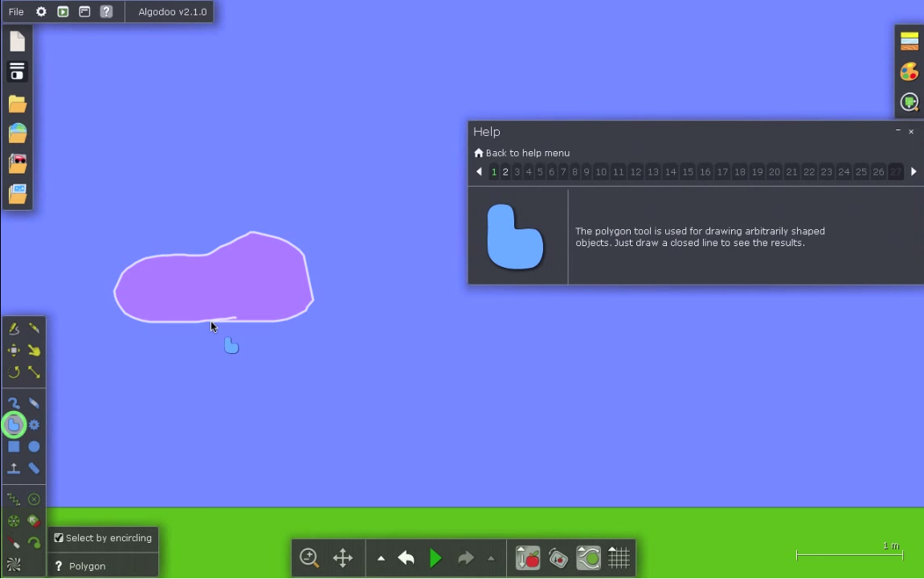
Task: Go to next help page arrow
Action: (x=914, y=171)
